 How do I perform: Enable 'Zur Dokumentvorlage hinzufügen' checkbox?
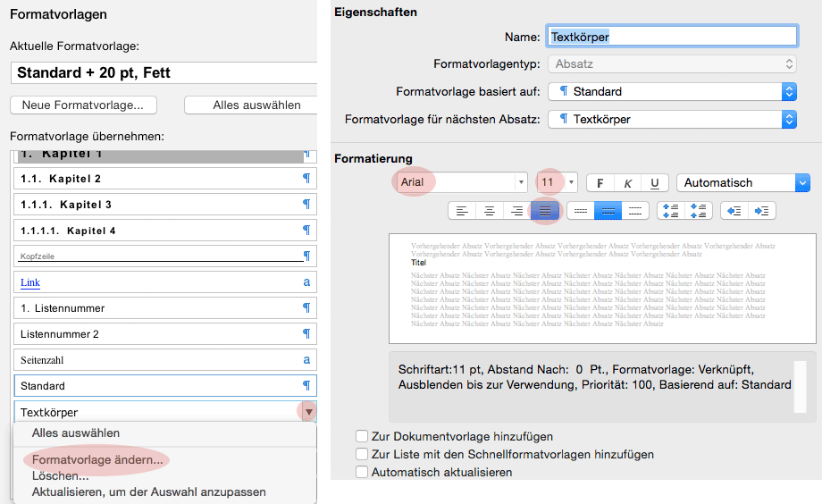362,437
